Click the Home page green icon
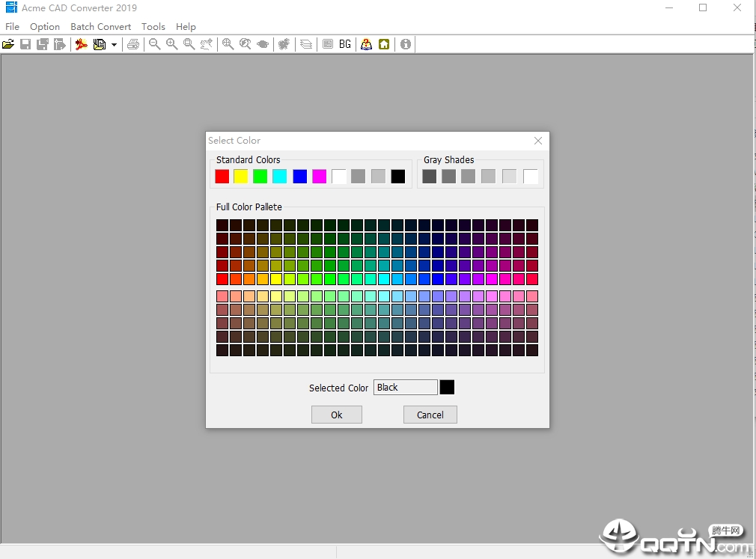 [x=384, y=44]
